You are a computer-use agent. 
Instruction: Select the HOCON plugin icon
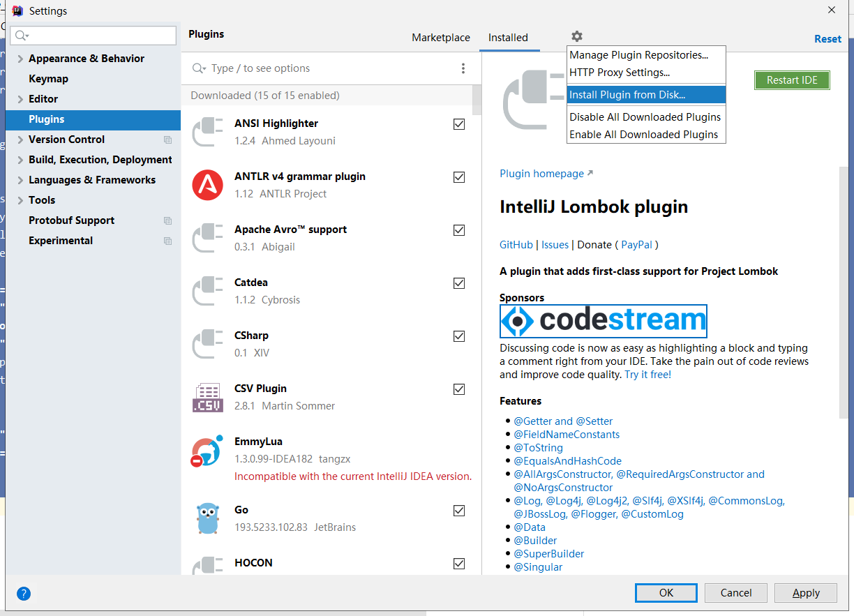coord(207,565)
